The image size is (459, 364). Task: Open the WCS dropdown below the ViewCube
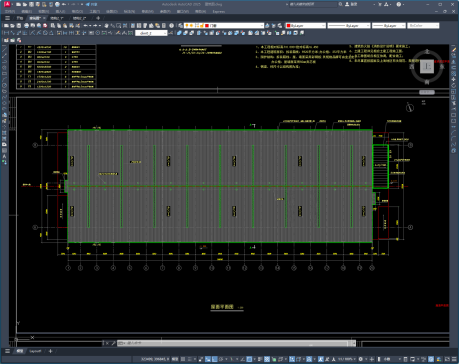point(427,92)
